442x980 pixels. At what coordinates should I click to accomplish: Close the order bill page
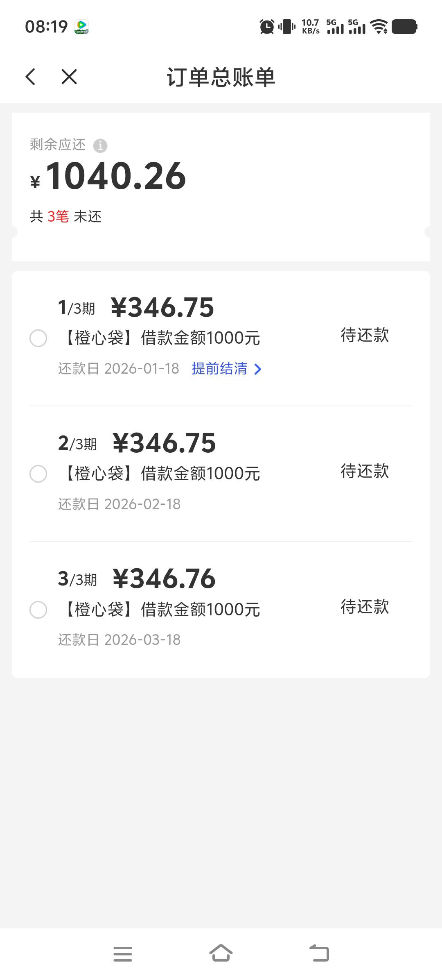point(69,77)
